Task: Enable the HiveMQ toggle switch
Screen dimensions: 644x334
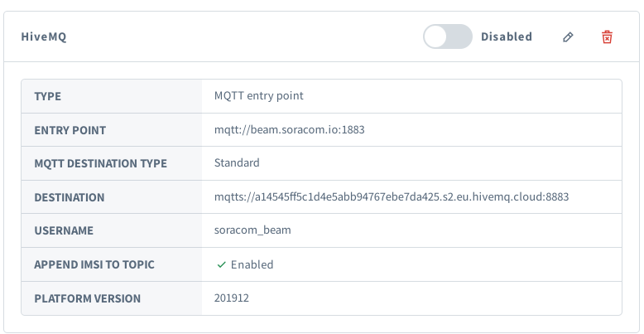Action: (447, 37)
